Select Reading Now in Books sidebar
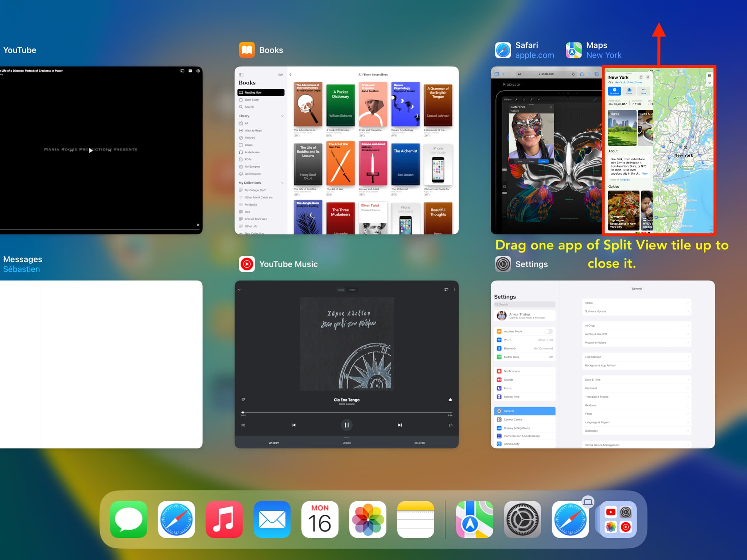Viewport: 747px width, 560px height. coord(261,93)
